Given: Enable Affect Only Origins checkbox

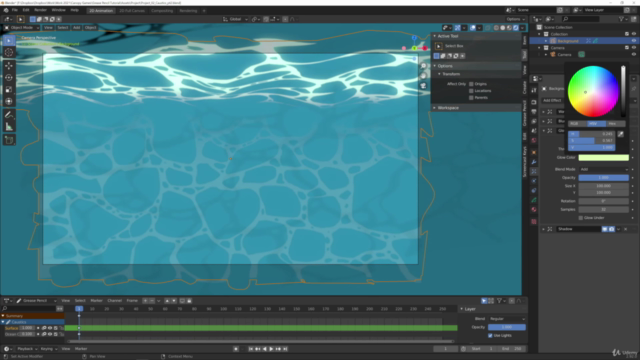Looking at the screenshot, I should point(471,84).
